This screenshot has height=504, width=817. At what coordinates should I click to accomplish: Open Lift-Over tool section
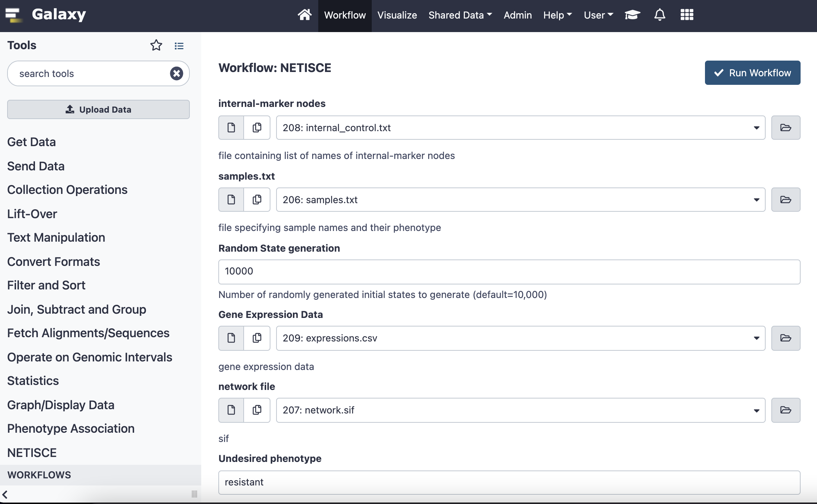(32, 214)
